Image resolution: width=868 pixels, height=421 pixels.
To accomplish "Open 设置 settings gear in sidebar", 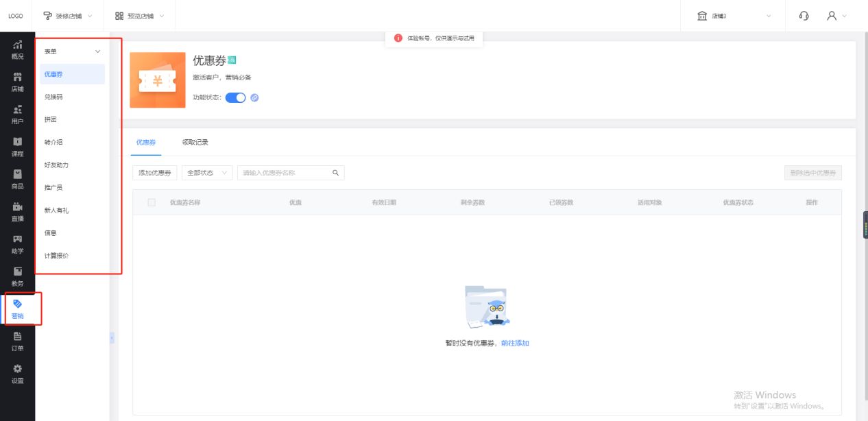I will tap(17, 373).
